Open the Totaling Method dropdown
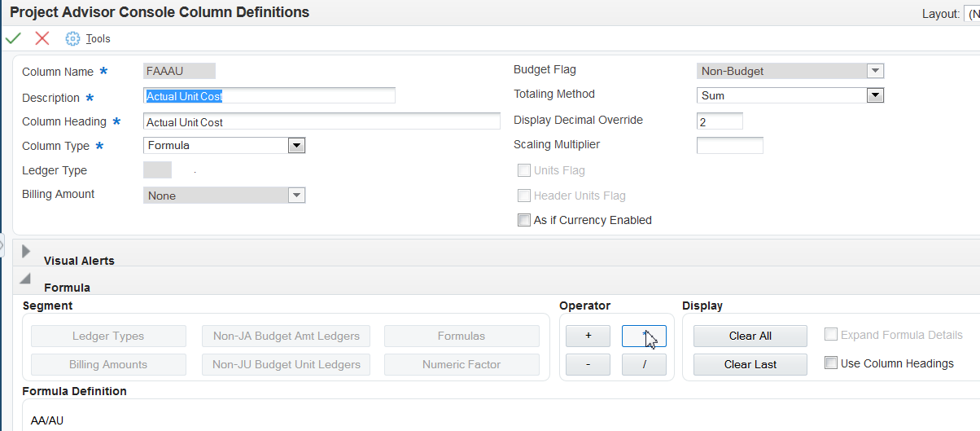Image resolution: width=980 pixels, height=431 pixels. tap(875, 95)
